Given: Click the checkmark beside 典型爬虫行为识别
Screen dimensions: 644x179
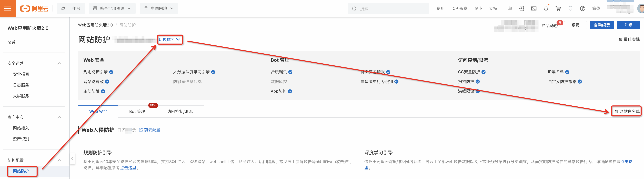Looking at the screenshot, I should [396, 82].
